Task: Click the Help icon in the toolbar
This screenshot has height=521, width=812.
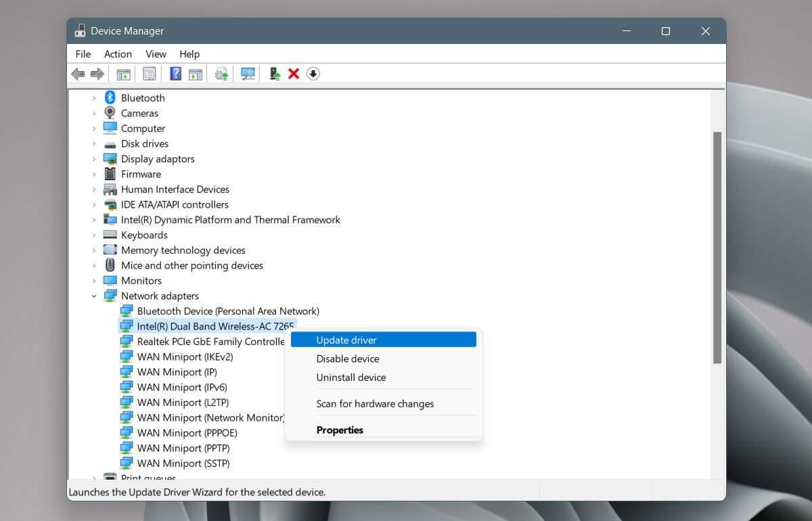Action: [175, 73]
